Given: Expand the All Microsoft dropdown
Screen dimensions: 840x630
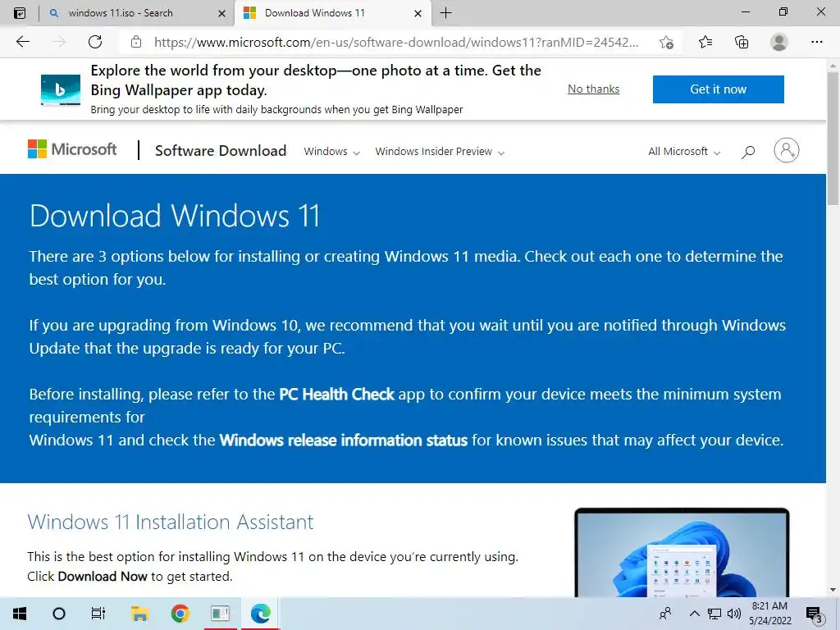Looking at the screenshot, I should click(684, 152).
